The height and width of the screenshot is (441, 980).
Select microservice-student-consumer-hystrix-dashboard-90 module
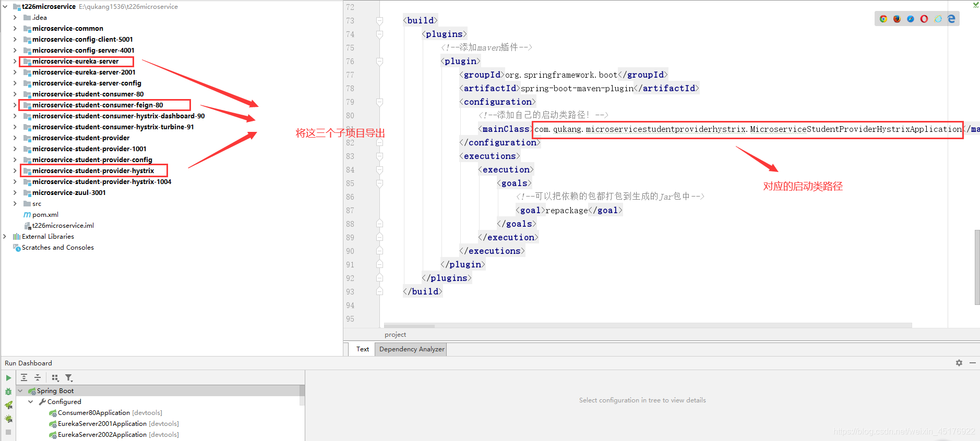coord(118,116)
